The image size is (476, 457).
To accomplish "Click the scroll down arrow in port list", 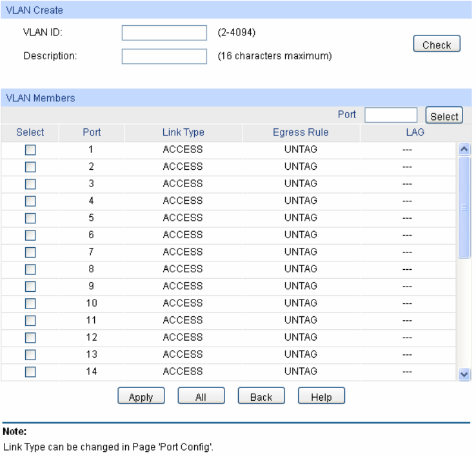I will [x=462, y=374].
